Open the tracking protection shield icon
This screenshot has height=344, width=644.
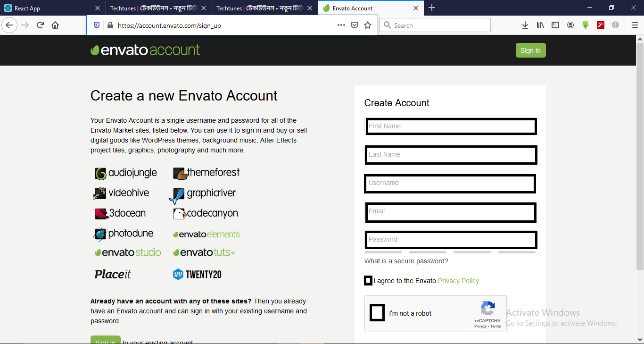(x=97, y=25)
